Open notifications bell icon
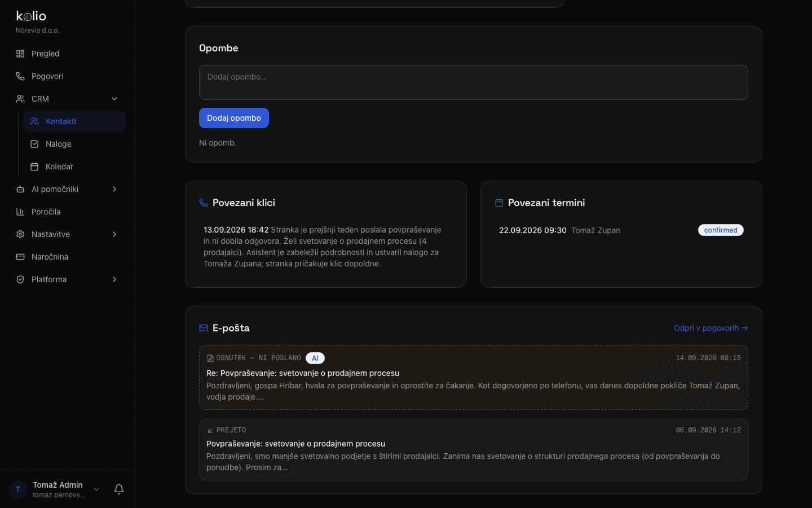 tap(119, 489)
